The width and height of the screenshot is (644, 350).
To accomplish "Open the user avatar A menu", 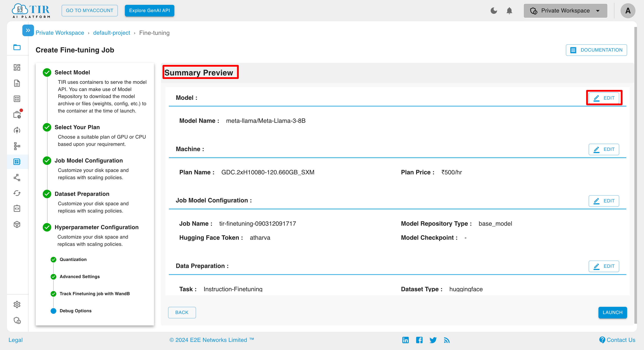I will click(x=628, y=11).
